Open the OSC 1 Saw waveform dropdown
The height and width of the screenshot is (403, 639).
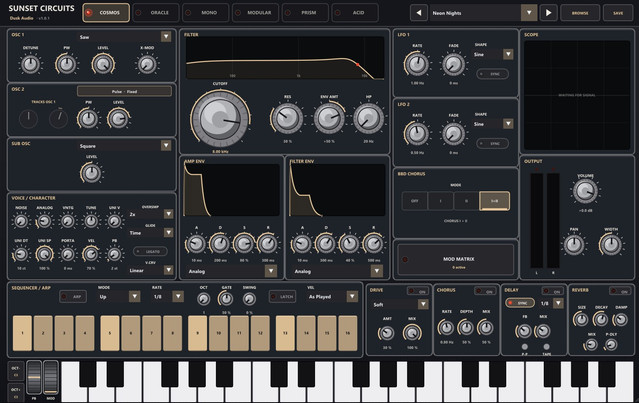[x=124, y=37]
